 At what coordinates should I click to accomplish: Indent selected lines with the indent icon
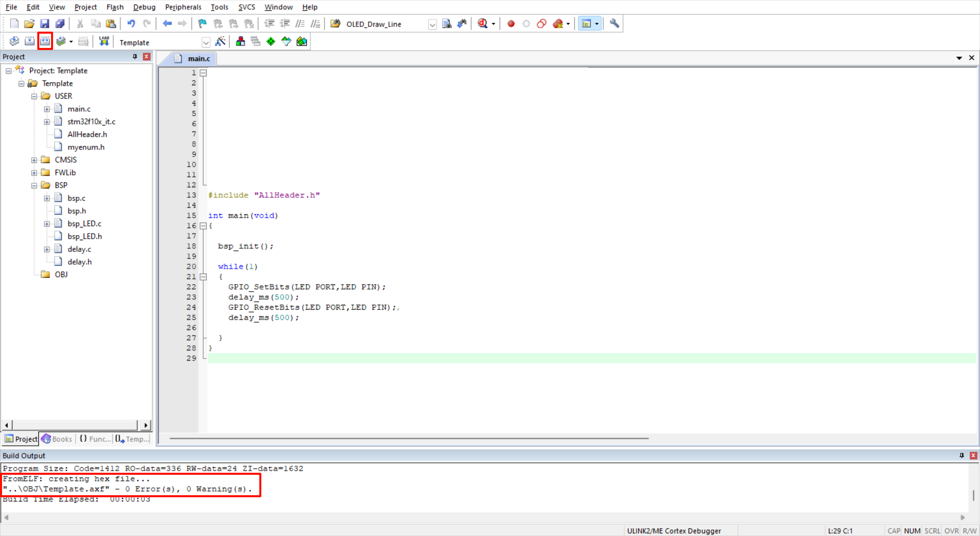(x=269, y=23)
